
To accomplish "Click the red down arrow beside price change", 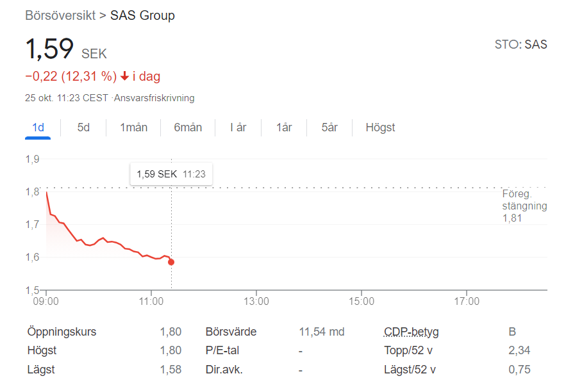I will coord(124,77).
